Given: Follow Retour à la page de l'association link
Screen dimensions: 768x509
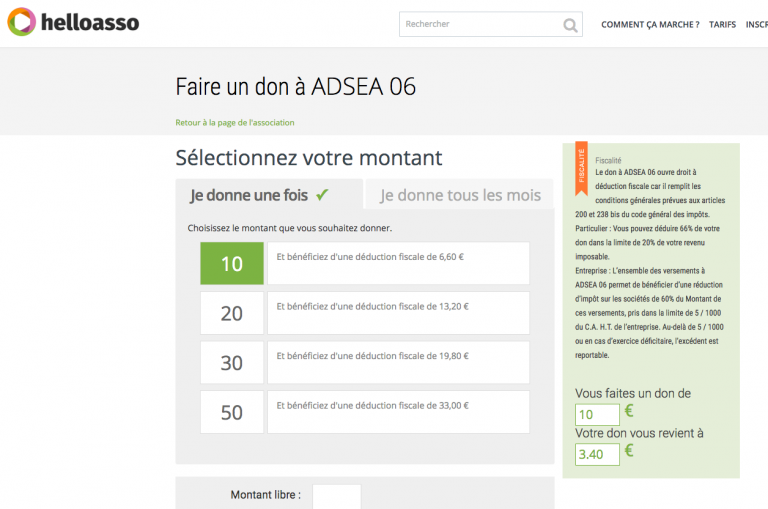Looking at the screenshot, I should [235, 122].
